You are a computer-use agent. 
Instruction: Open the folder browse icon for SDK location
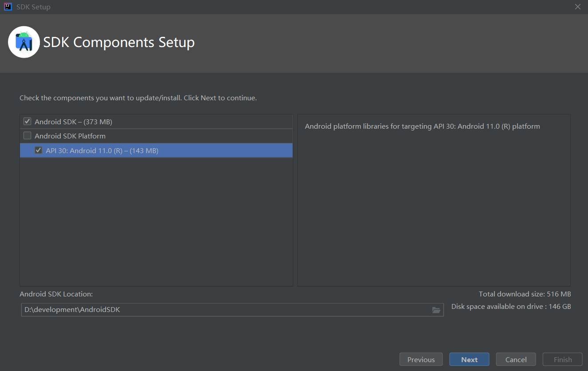436,310
